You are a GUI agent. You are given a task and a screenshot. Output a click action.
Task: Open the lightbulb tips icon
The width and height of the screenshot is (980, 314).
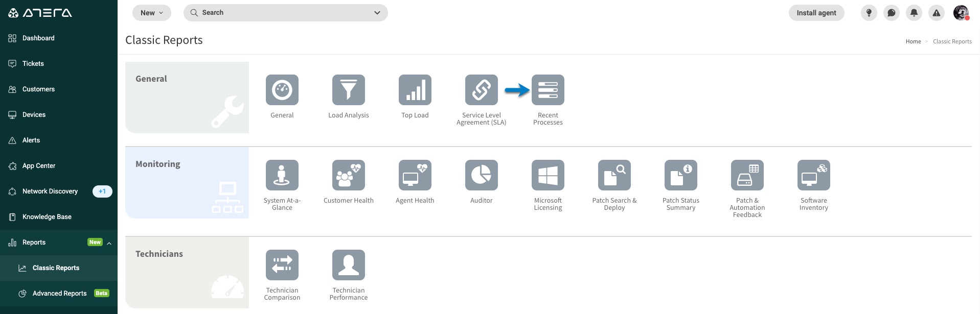869,13
